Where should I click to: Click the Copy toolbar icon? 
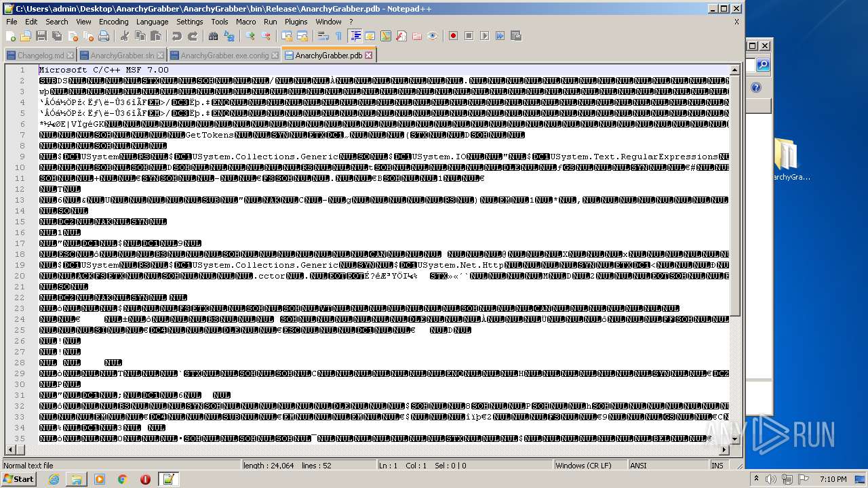140,36
